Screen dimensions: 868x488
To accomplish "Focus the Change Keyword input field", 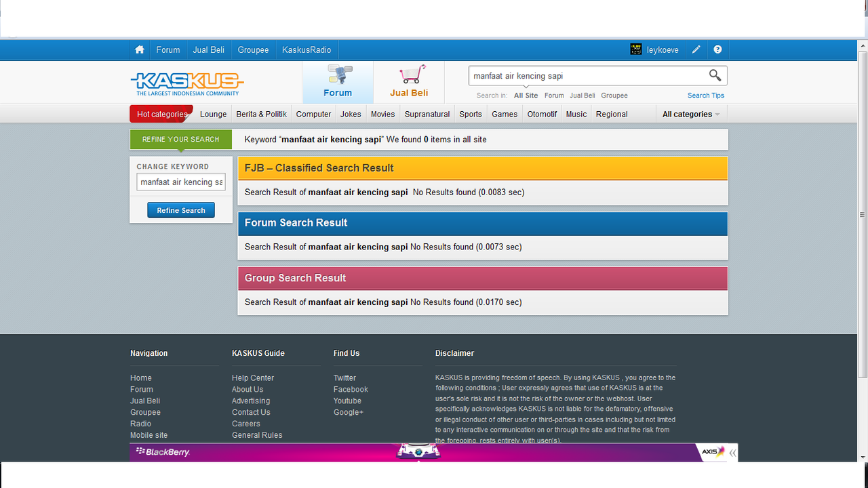I will tap(181, 182).
